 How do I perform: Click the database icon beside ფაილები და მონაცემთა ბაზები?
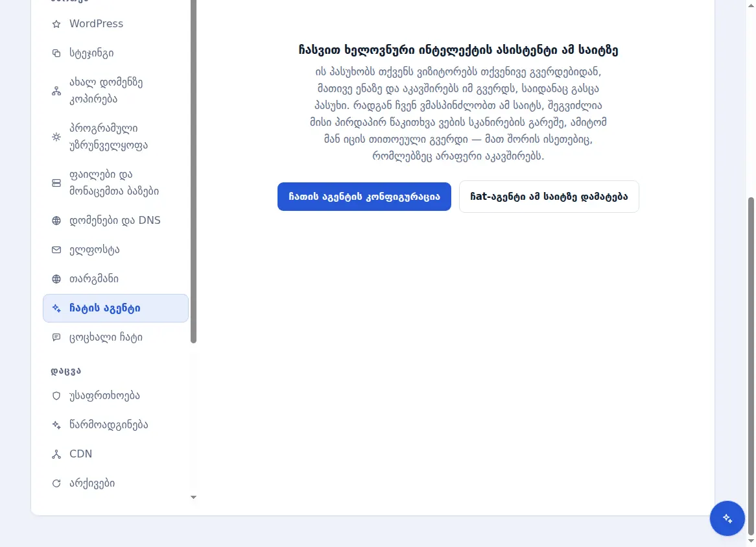56,183
